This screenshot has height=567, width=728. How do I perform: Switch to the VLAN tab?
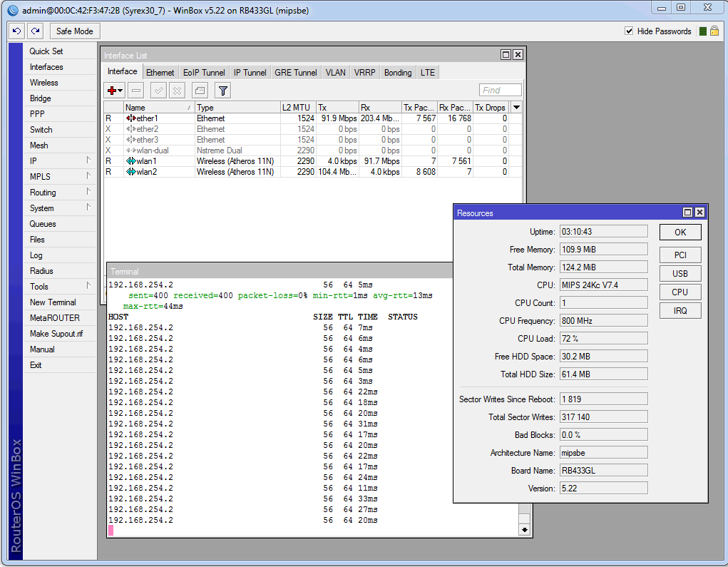coord(336,73)
